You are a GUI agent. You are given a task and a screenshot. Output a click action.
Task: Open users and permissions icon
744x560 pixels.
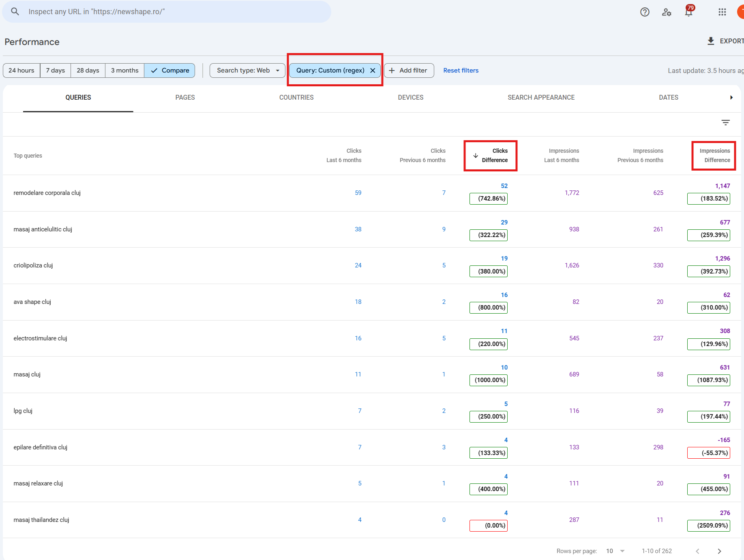point(667,12)
